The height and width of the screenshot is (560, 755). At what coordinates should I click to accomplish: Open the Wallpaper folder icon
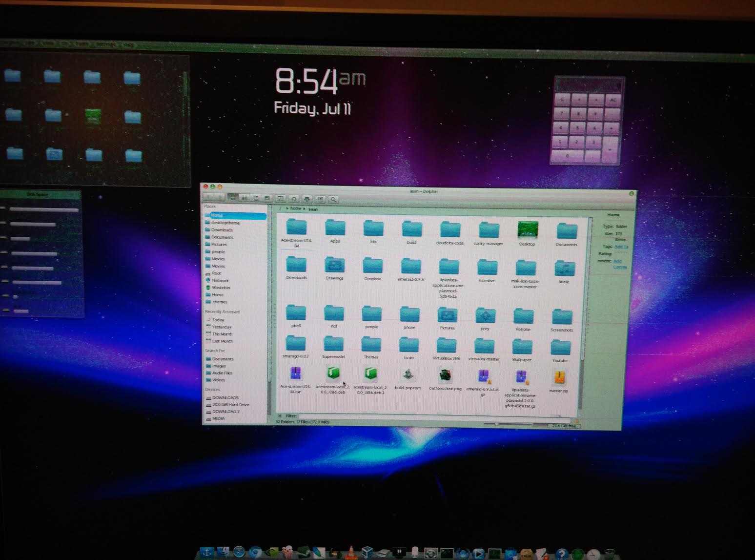coord(522,348)
